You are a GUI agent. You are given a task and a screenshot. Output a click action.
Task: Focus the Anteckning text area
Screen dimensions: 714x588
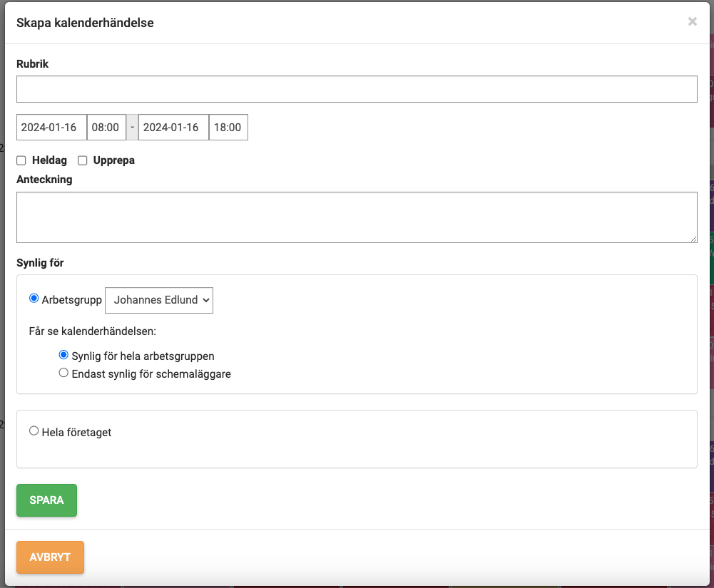[x=357, y=217]
